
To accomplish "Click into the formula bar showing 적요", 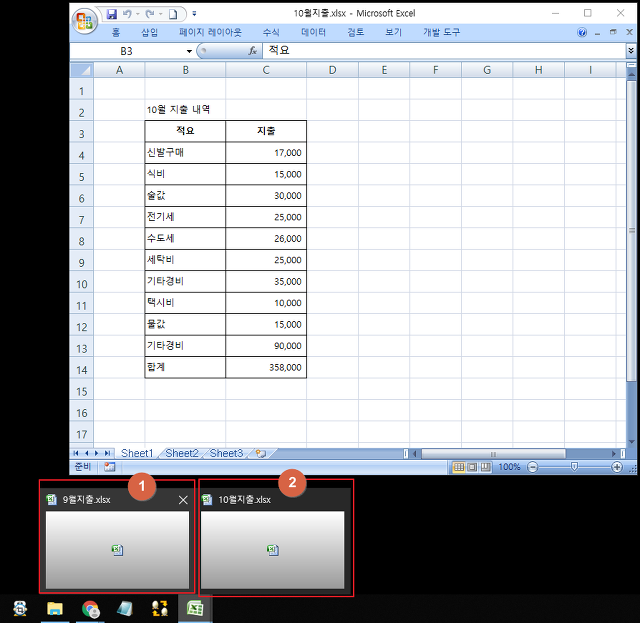I will click(x=444, y=51).
